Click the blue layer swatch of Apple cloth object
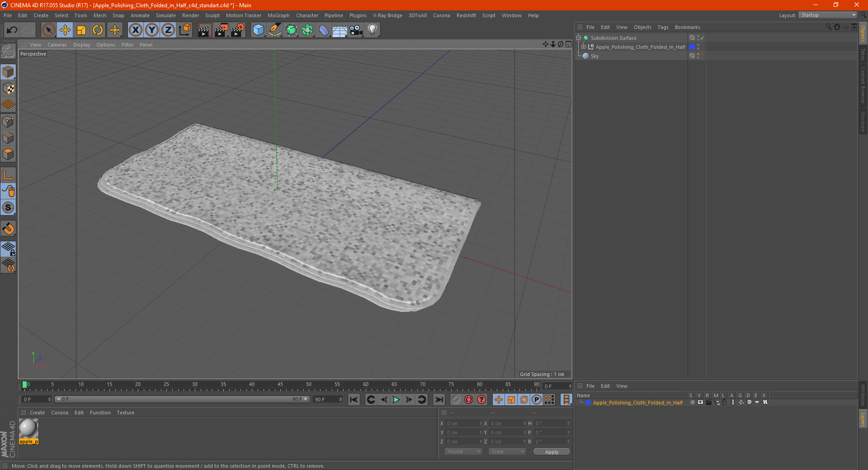The height and width of the screenshot is (470, 868). (692, 47)
